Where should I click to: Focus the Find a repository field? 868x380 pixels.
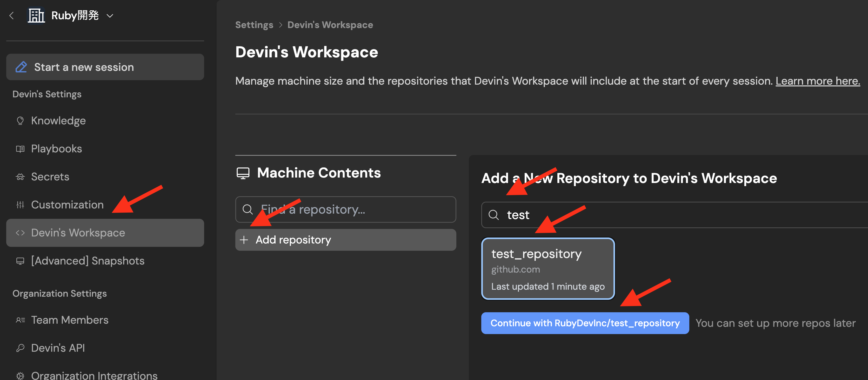pyautogui.click(x=350, y=209)
